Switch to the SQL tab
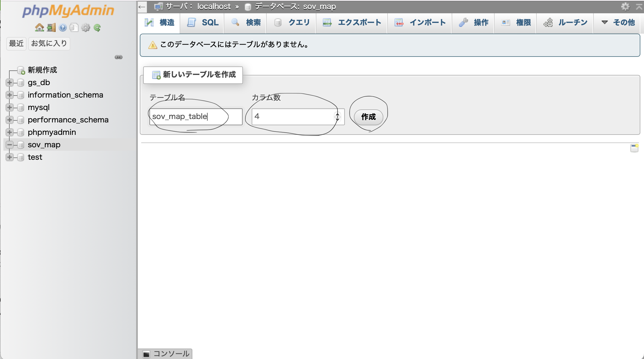 tap(209, 23)
